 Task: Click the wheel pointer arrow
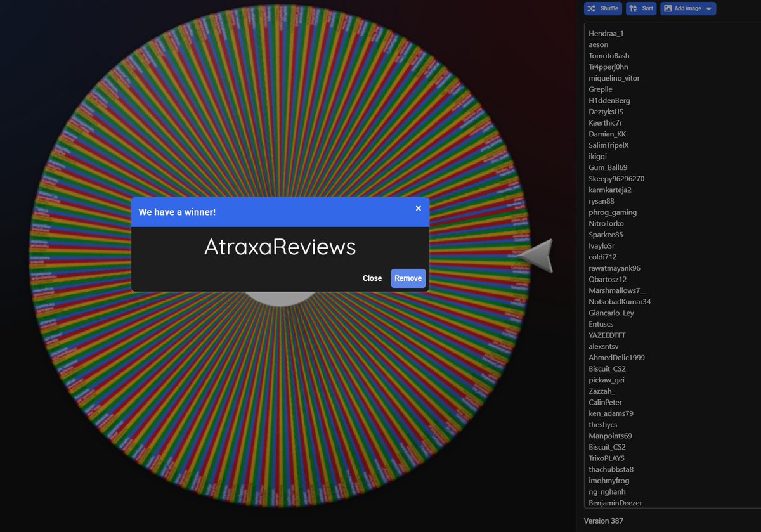[x=536, y=256]
